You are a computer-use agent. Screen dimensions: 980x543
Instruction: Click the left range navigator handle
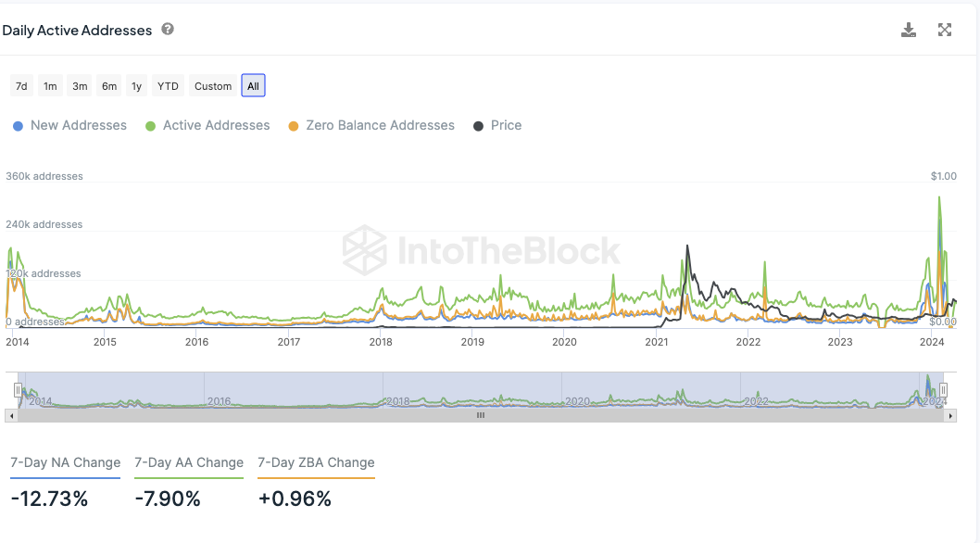[x=19, y=390]
